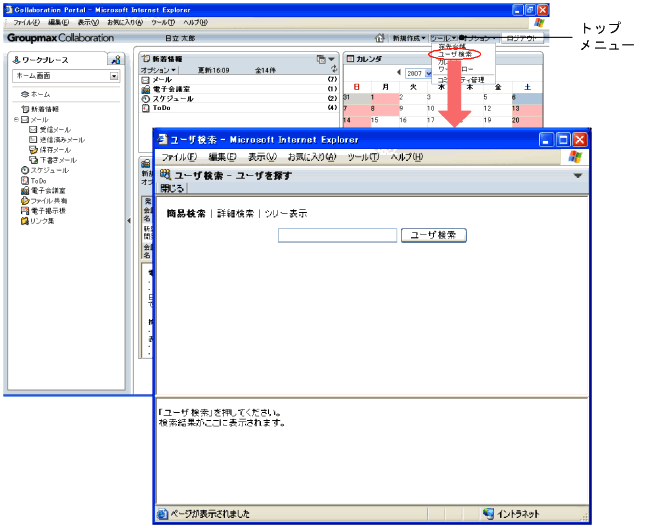Click the user search text input field

(337, 235)
